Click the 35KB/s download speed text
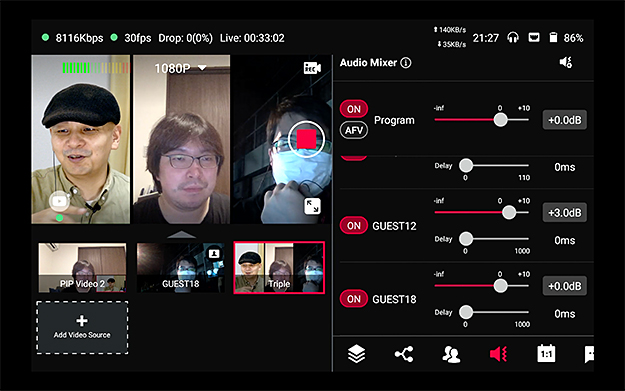 tap(451, 44)
